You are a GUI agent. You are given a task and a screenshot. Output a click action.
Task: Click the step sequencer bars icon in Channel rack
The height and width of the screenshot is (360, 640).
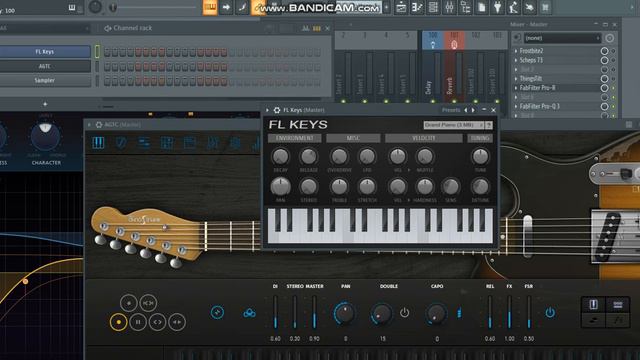click(317, 28)
